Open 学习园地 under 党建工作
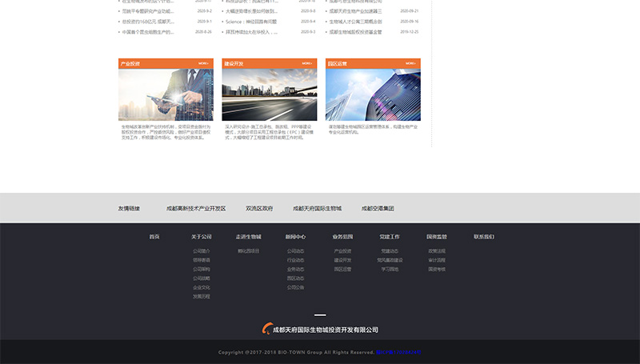Image resolution: width=640 pixels, height=364 pixels. click(390, 270)
